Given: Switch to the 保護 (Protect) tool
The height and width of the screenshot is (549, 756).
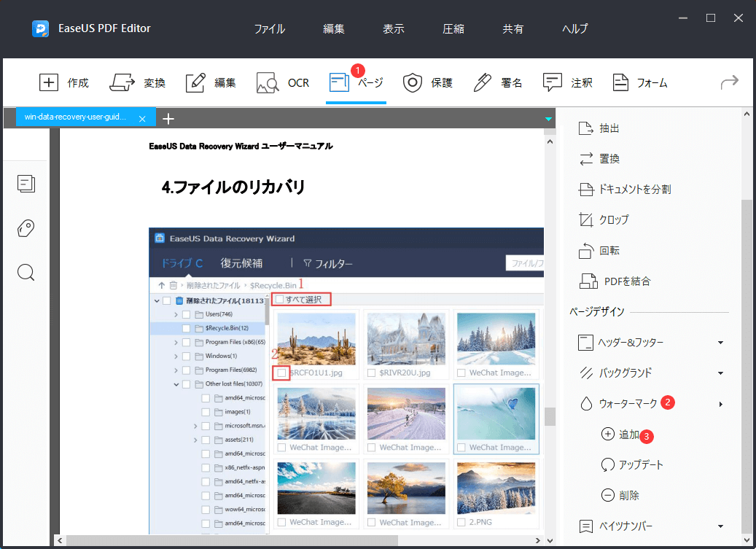Looking at the screenshot, I should (426, 82).
